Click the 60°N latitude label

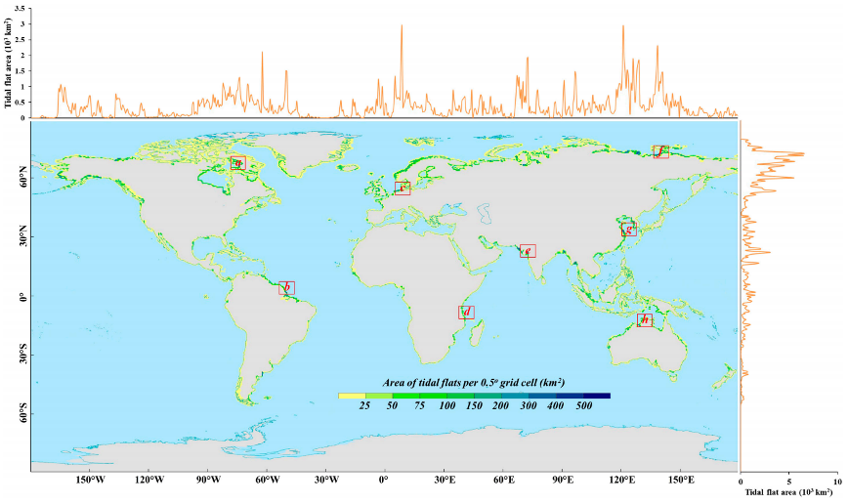point(17,178)
